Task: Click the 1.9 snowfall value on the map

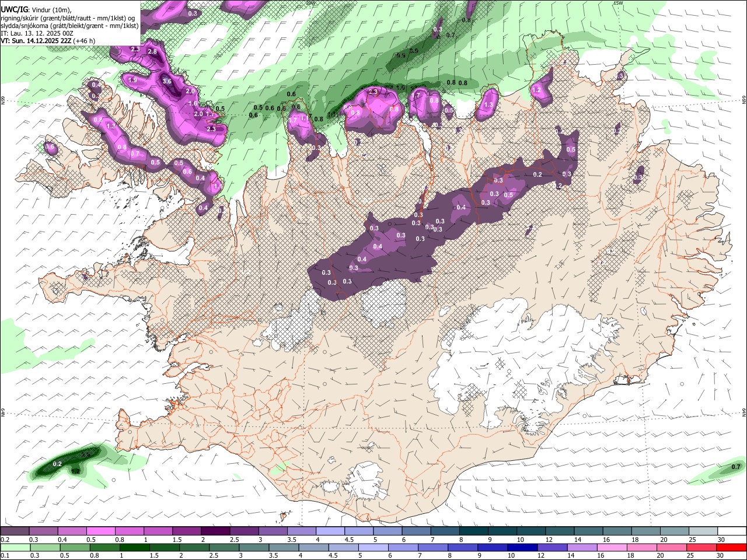Action: 132,80
